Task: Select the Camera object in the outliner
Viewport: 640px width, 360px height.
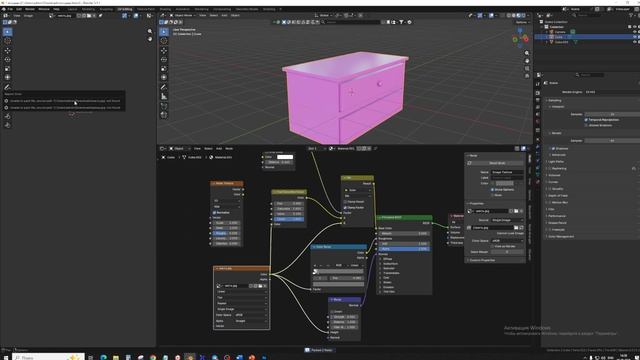Action: coord(560,32)
